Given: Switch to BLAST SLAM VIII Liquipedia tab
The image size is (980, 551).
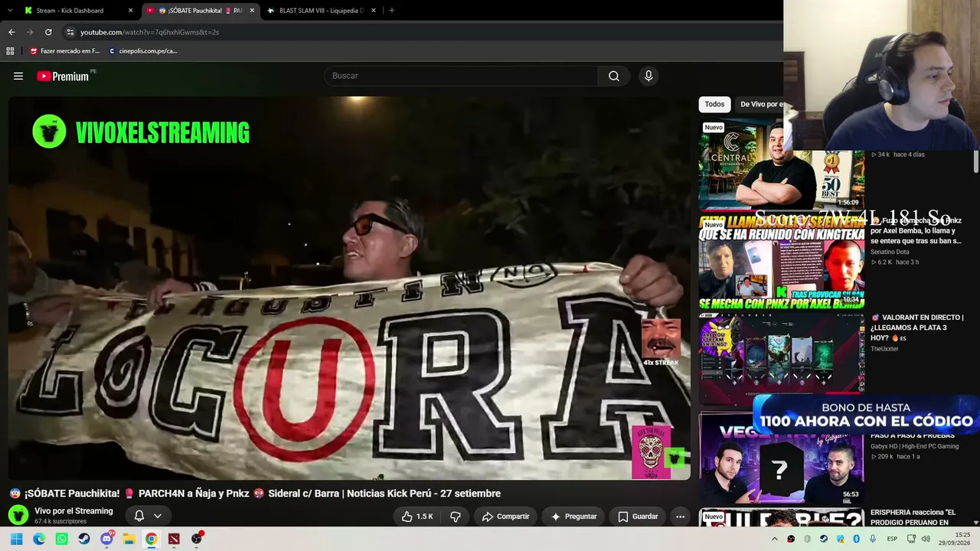Looking at the screenshot, I should 321,11.
